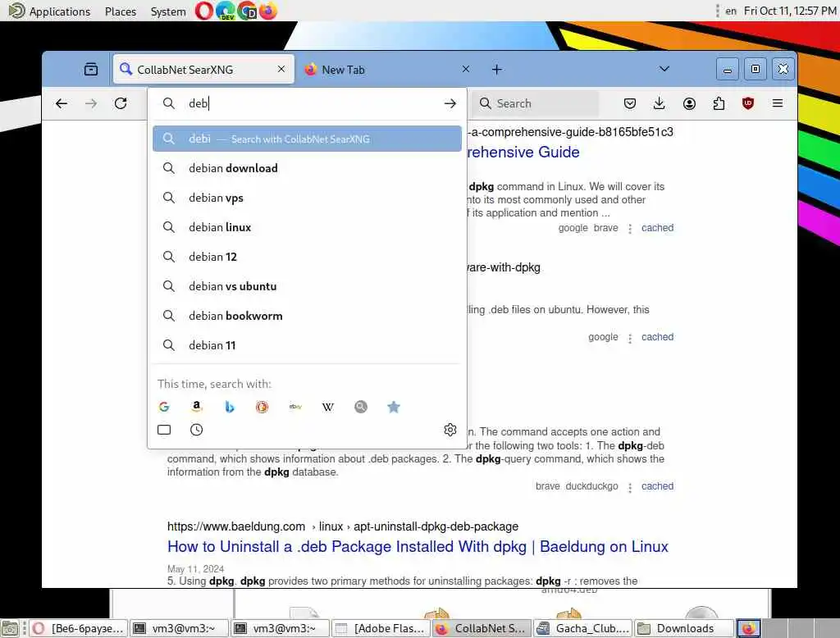Open Baeldung uninstall .deb package link
The image size is (840, 638).
pos(418,546)
